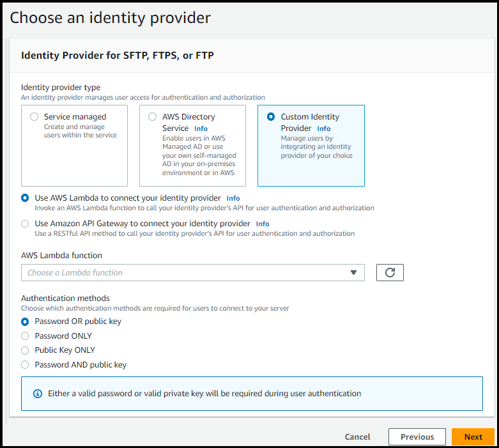Click the Choose a Lambda function field
The image size is (499, 448).
(185, 272)
